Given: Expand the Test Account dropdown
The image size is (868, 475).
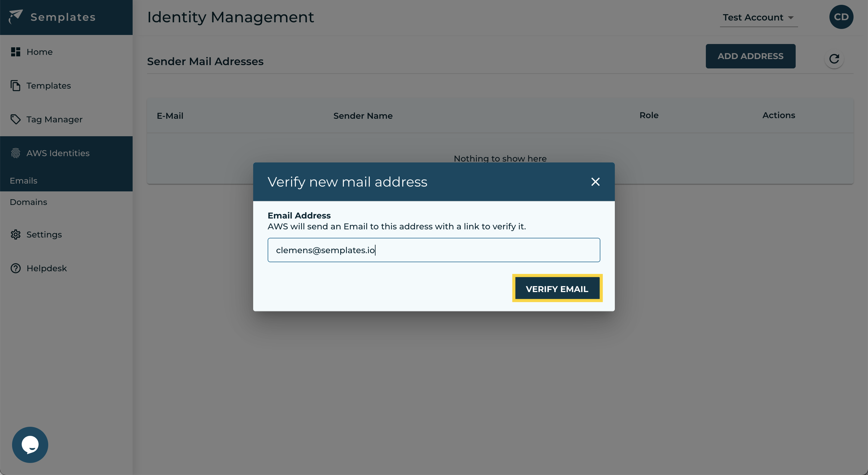Looking at the screenshot, I should coord(753,17).
